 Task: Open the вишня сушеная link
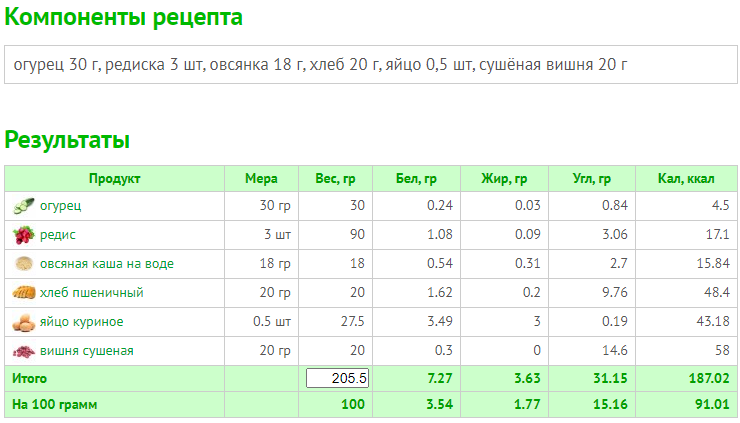tap(87, 351)
